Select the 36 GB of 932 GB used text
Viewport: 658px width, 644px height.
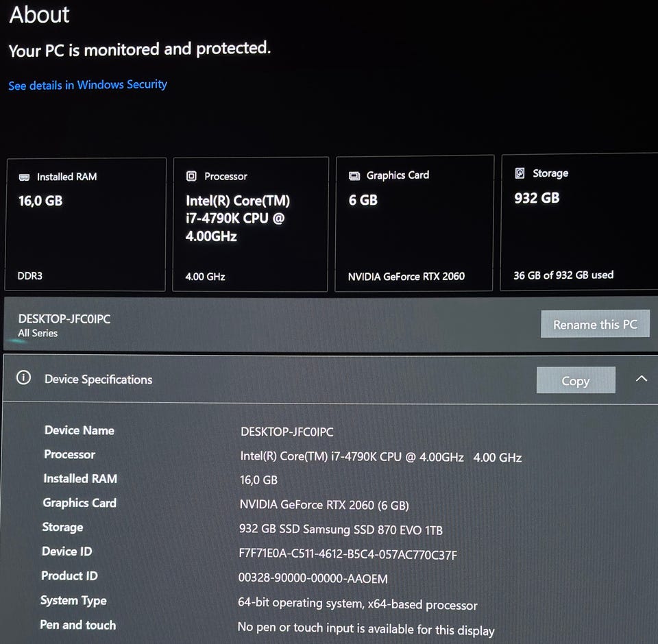(x=563, y=275)
